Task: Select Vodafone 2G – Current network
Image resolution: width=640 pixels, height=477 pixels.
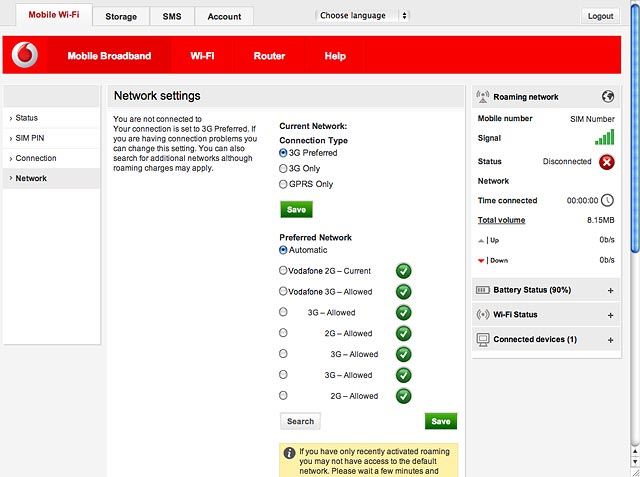Action: coord(283,270)
